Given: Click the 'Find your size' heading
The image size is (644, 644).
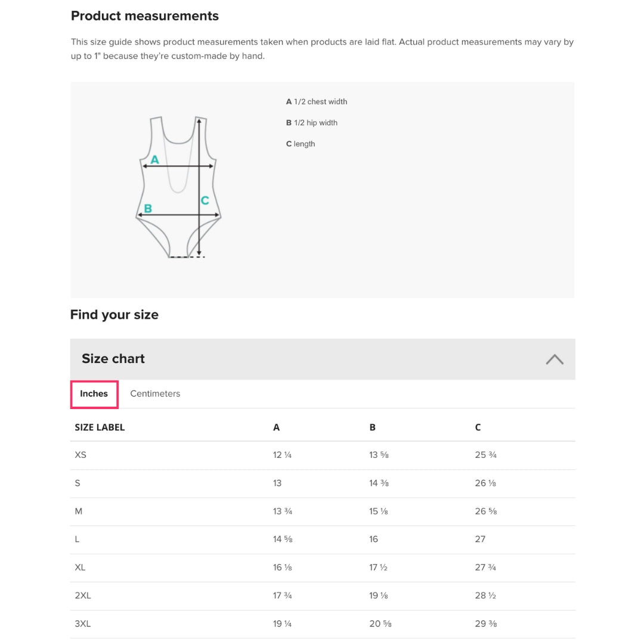Looking at the screenshot, I should click(114, 314).
